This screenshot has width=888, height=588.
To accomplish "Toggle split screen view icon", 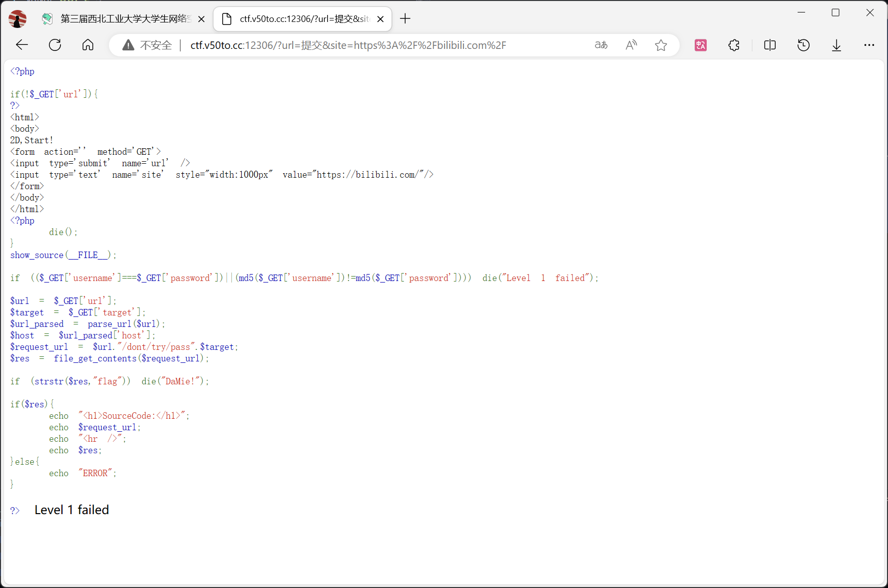I will [770, 45].
